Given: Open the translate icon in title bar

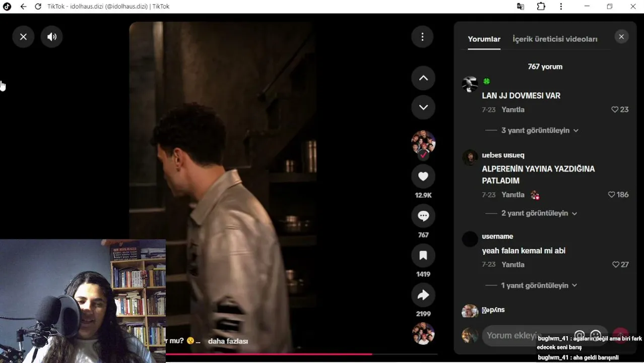Looking at the screenshot, I should point(521,7).
